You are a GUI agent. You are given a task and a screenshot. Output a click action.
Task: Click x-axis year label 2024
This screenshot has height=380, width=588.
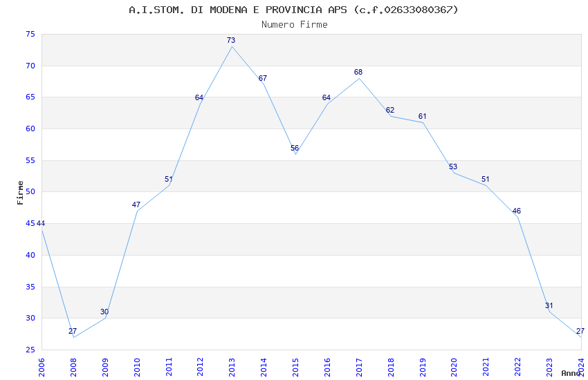tap(581, 367)
